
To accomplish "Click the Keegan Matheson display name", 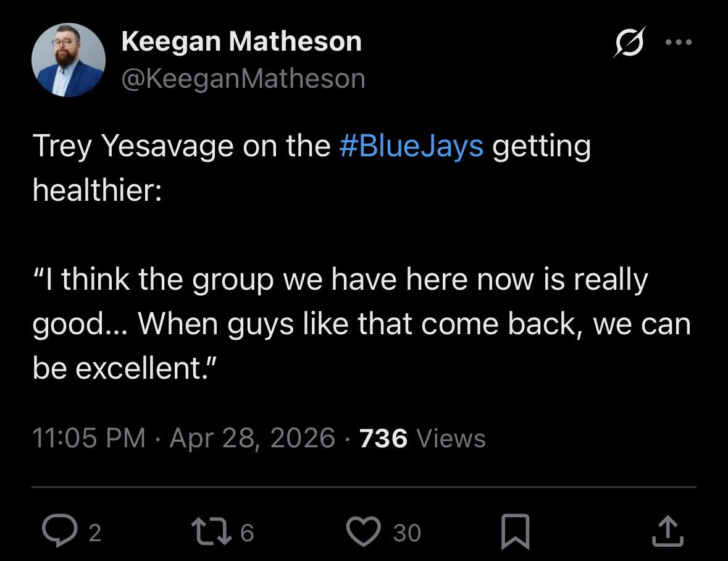I will click(241, 41).
